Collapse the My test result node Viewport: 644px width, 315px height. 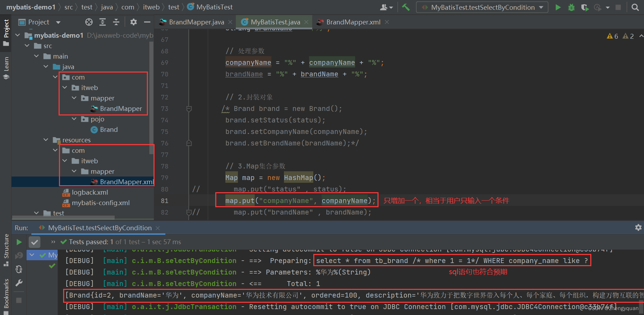pos(32,255)
